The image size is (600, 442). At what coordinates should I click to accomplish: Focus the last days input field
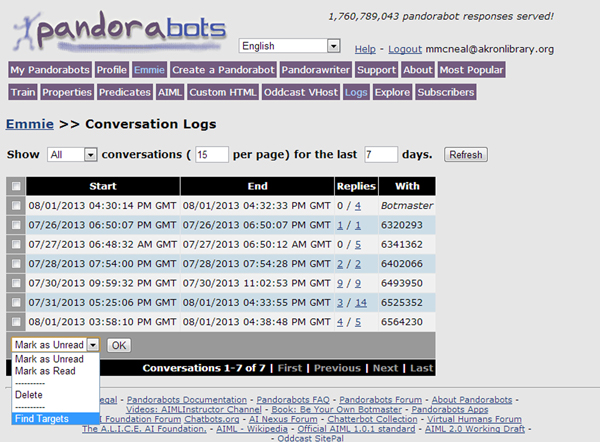381,155
